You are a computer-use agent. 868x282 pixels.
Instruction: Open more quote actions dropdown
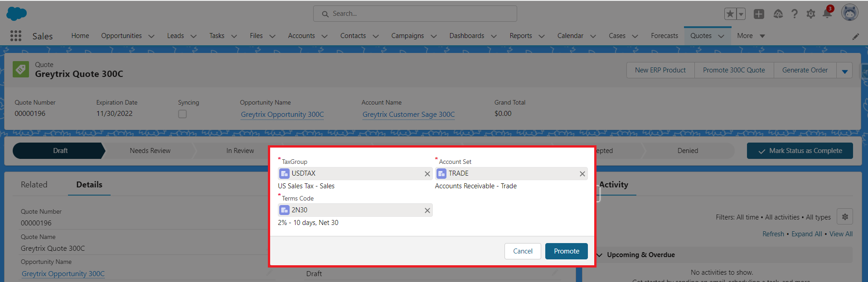pos(844,70)
